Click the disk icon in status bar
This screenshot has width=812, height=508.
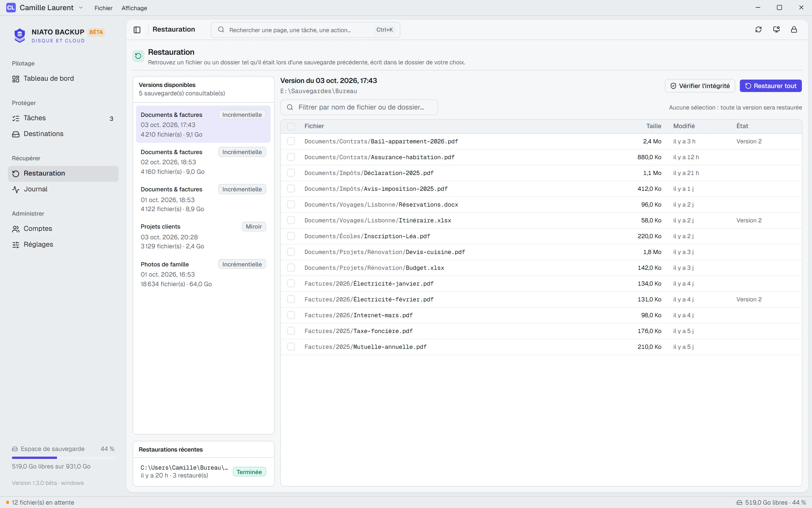[x=739, y=503]
